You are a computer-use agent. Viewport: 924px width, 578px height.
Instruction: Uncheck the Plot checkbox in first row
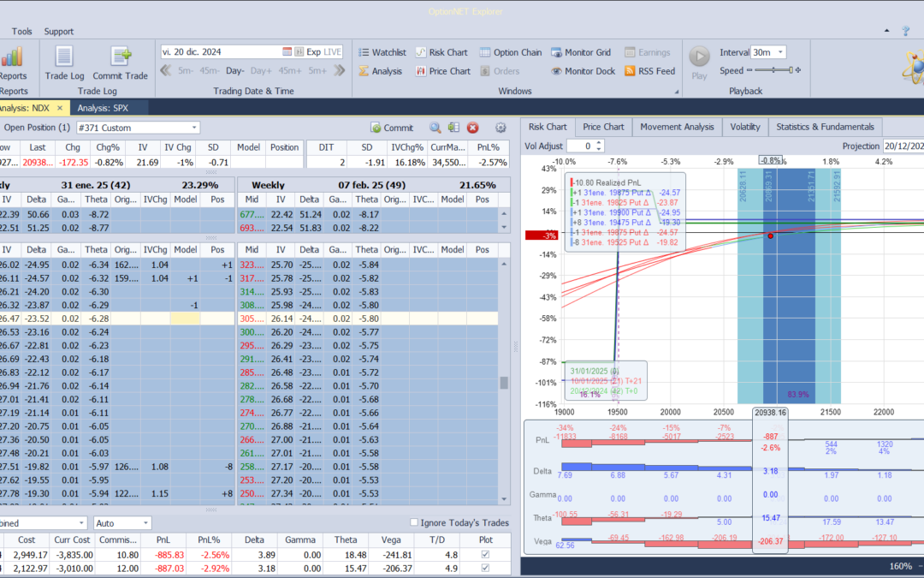[486, 555]
